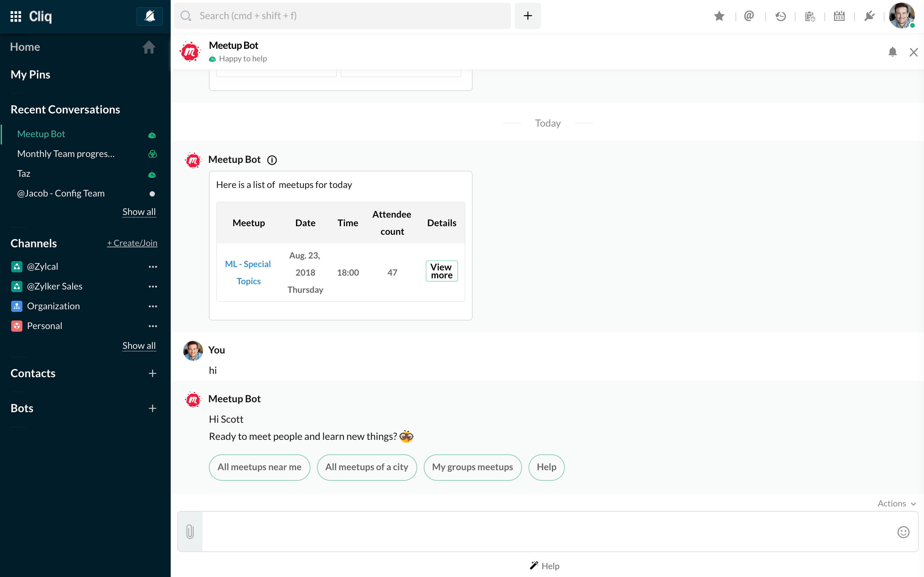Expand the Actions dropdown

tap(896, 503)
